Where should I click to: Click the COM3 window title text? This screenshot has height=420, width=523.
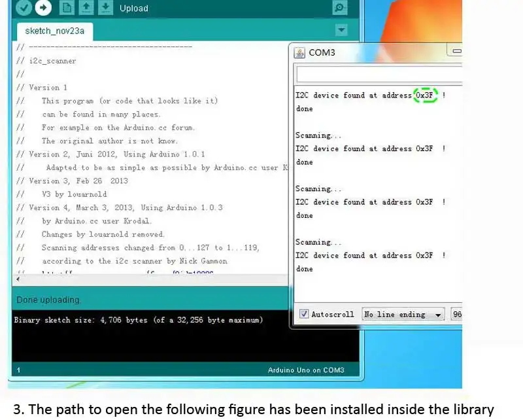click(322, 53)
